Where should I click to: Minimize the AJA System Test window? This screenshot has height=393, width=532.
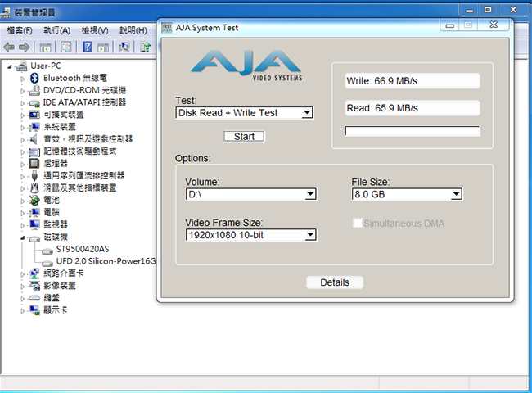tap(450, 25)
